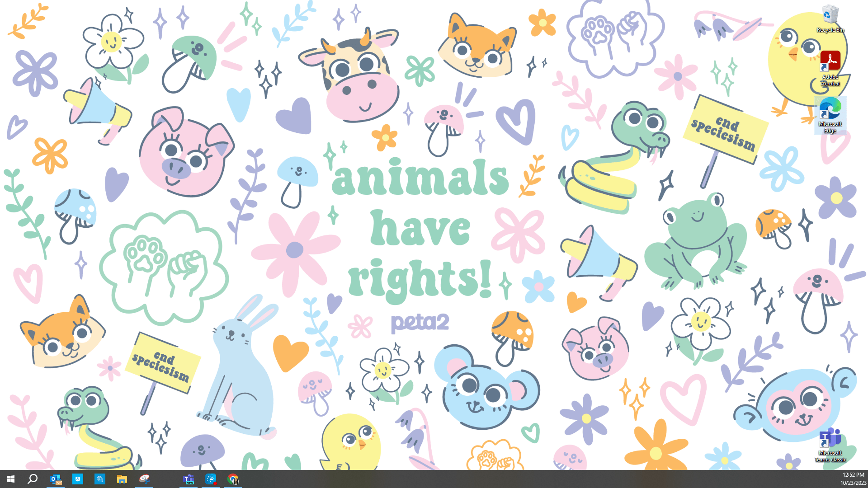The image size is (868, 488).
Task: Open File Explorer from the taskbar
Action: pos(121,479)
